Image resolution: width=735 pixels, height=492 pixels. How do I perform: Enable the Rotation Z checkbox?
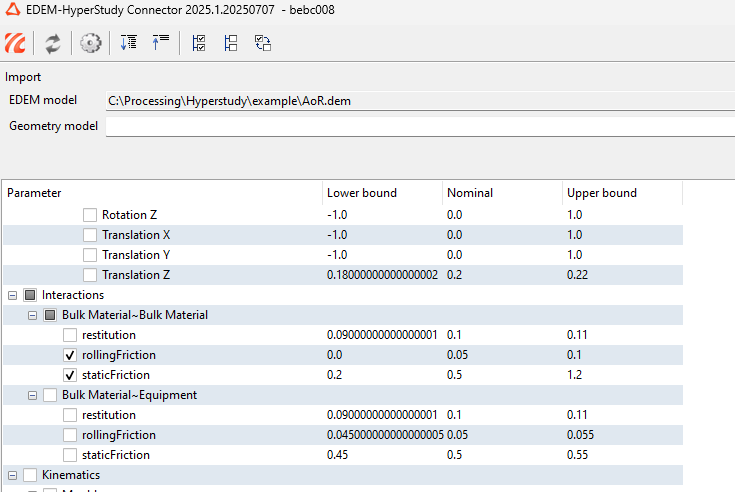pyautogui.click(x=90, y=215)
